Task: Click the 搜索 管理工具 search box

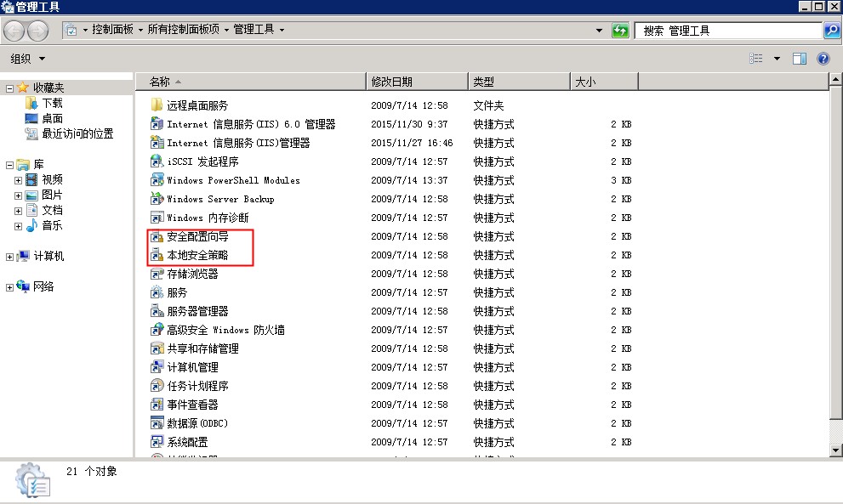Action: 727,31
